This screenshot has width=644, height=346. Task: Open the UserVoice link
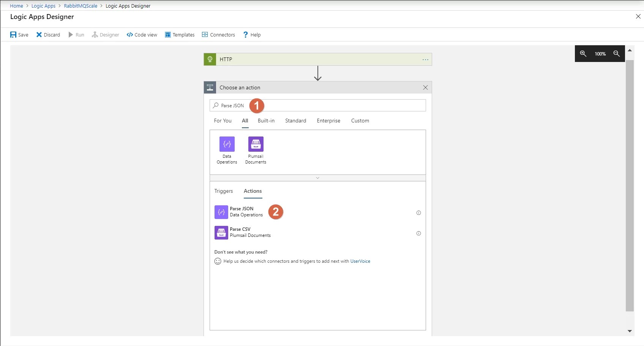click(360, 261)
